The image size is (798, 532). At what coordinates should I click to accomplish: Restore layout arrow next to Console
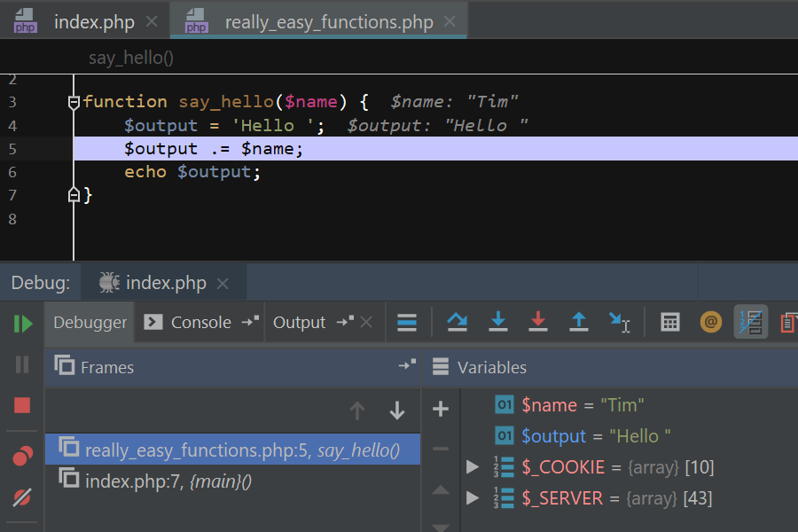(x=250, y=321)
